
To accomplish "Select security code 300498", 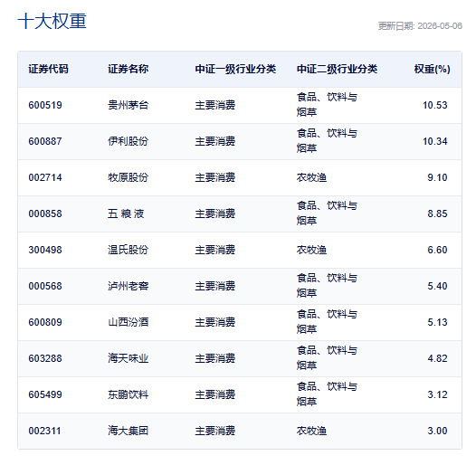I will [45, 250].
